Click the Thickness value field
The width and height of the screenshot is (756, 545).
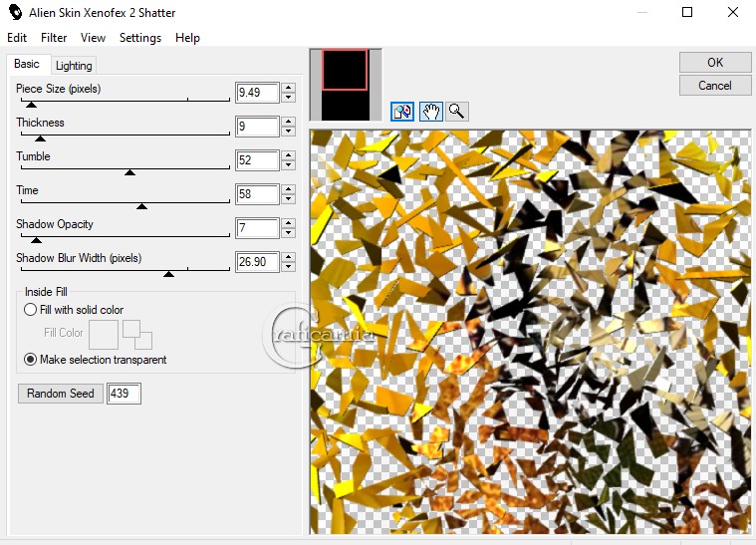coord(257,127)
